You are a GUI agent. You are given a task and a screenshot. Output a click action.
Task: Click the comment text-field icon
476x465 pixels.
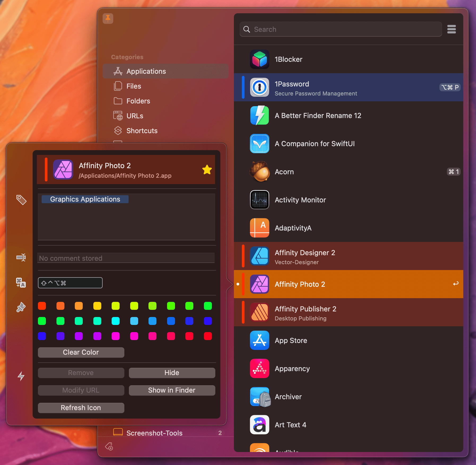[21, 257]
